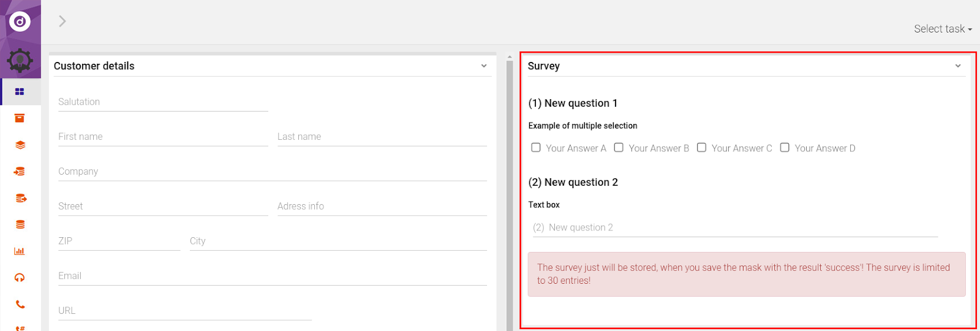The image size is (980, 331).
Task: Open the bar chart statistics icon
Action: pyautogui.click(x=20, y=251)
